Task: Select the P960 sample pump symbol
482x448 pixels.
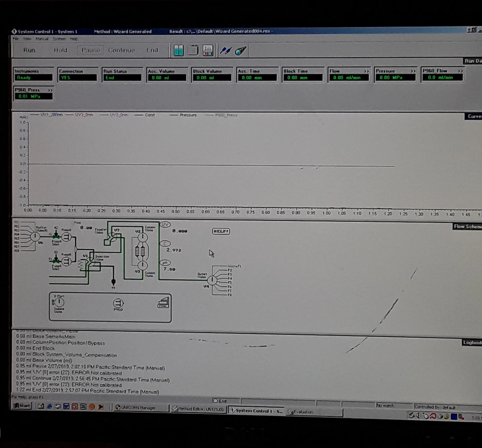Action: (118, 303)
